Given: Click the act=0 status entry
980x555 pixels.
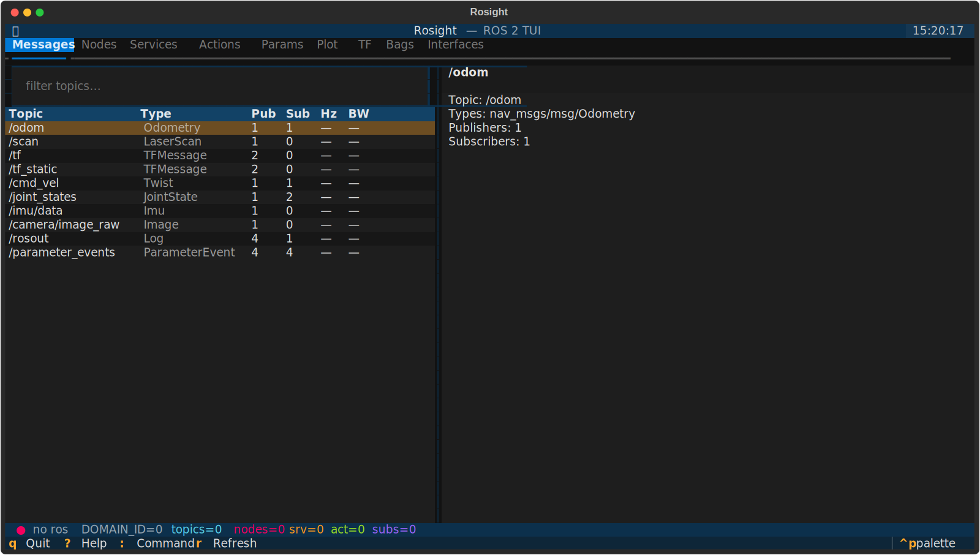Looking at the screenshot, I should [347, 530].
